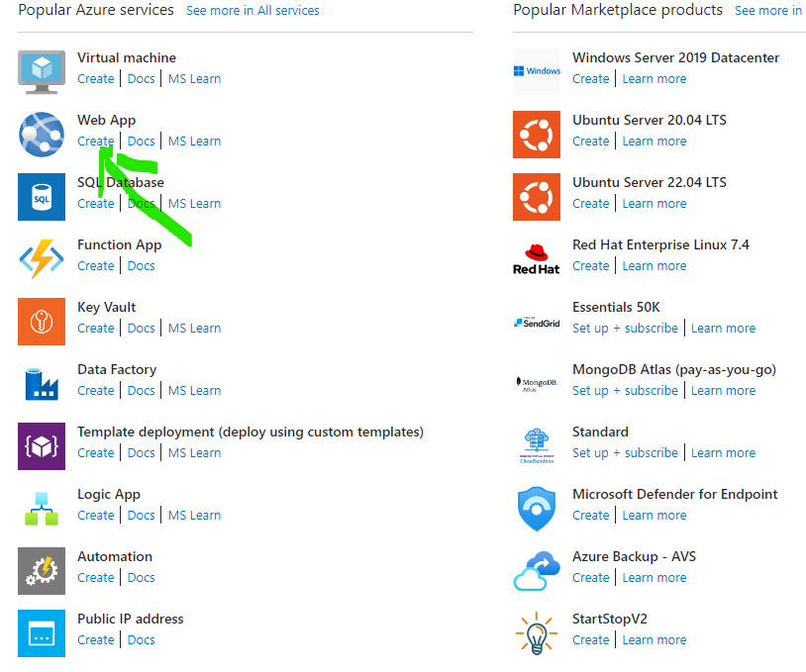Image resolution: width=806 pixels, height=672 pixels.
Task: Create StartStopV2
Action: [590, 639]
